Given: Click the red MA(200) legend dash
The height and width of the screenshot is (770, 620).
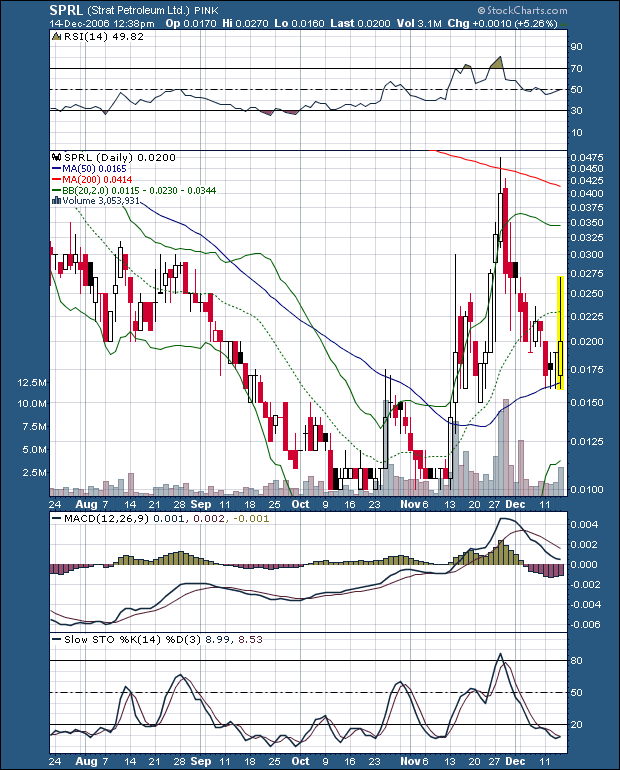Looking at the screenshot, I should pos(56,180).
